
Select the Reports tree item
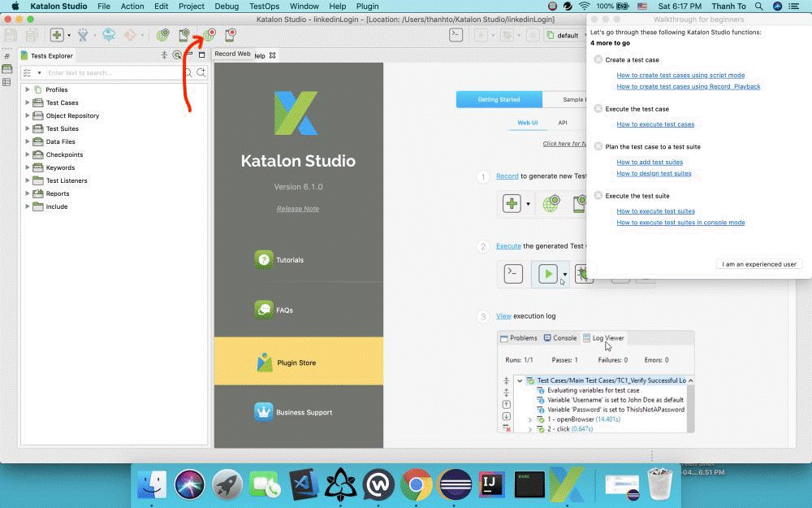pos(58,193)
